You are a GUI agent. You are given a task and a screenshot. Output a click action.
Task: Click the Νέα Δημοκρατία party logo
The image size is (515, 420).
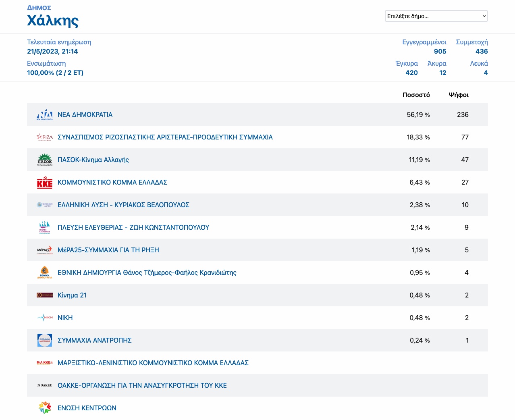tap(45, 114)
